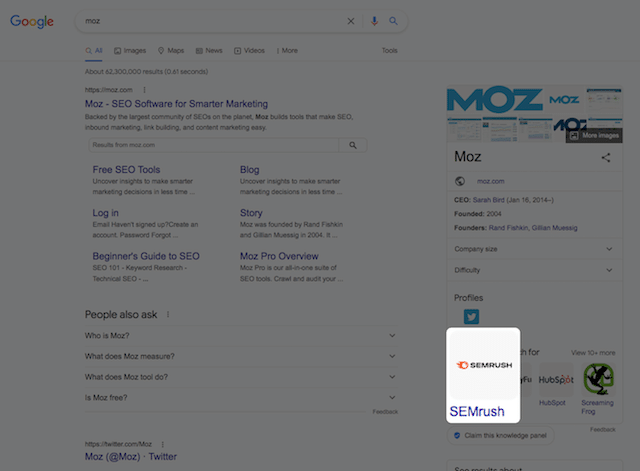Click Claim this knowledge panel

502,436
